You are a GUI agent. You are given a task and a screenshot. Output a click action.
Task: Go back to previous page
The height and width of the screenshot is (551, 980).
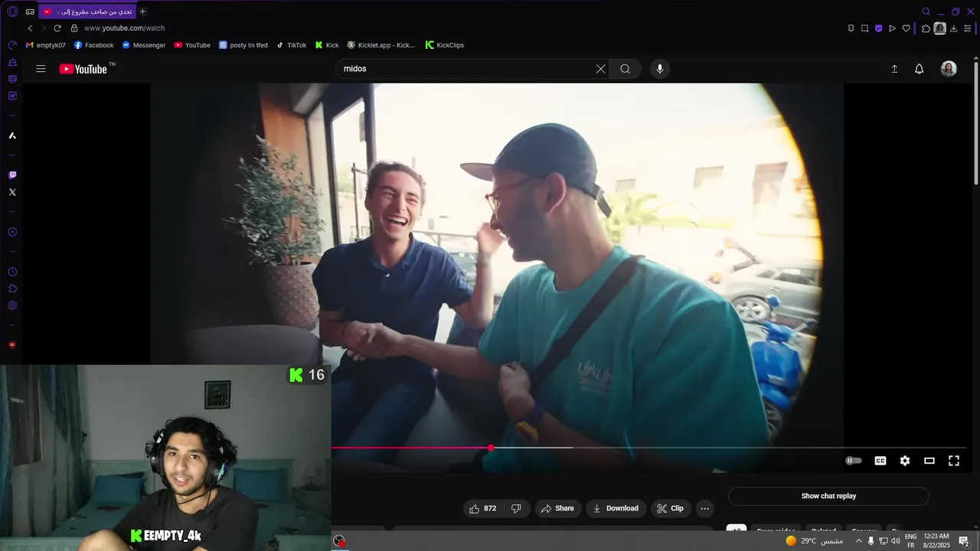coord(30,28)
